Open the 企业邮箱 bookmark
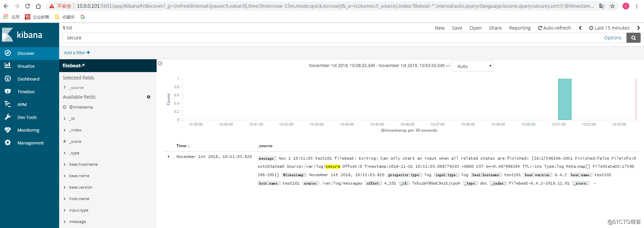 pos(37,17)
